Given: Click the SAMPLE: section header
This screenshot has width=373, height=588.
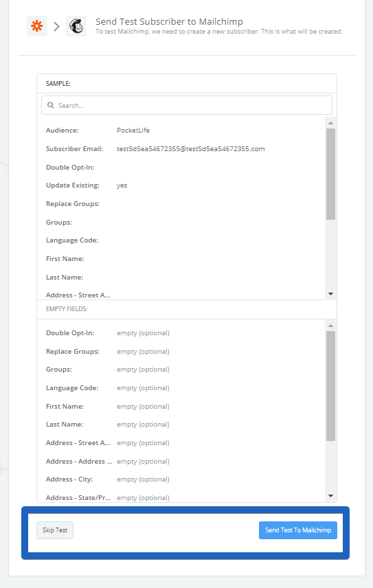Looking at the screenshot, I should point(58,84).
